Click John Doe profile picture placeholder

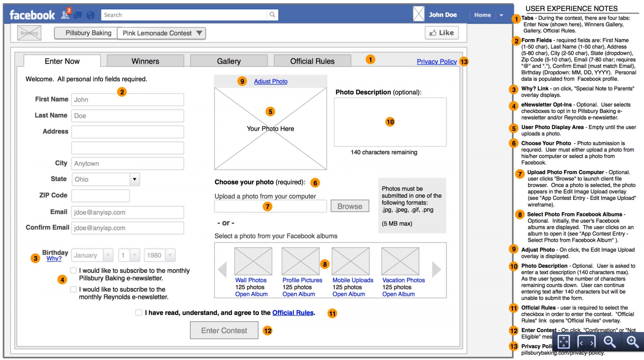coord(419,14)
